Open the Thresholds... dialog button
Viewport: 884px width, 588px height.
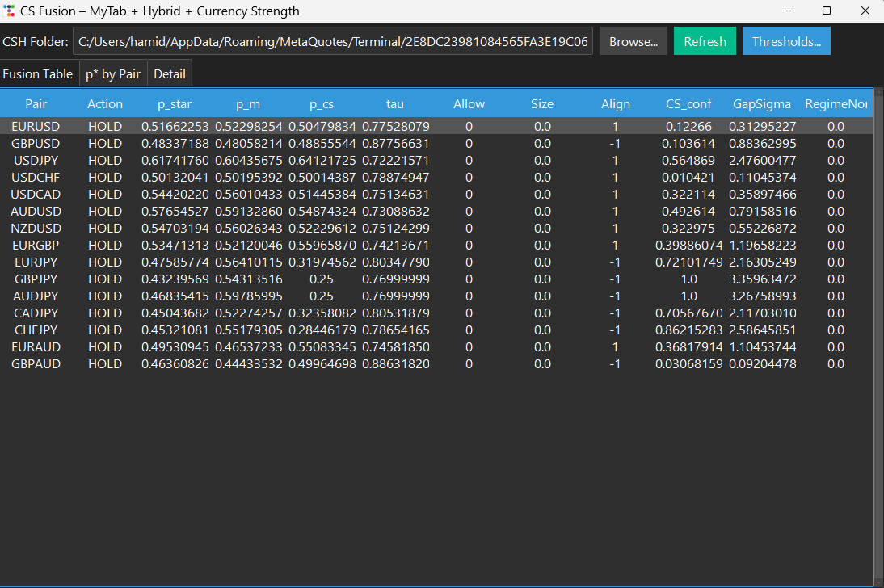tap(786, 41)
